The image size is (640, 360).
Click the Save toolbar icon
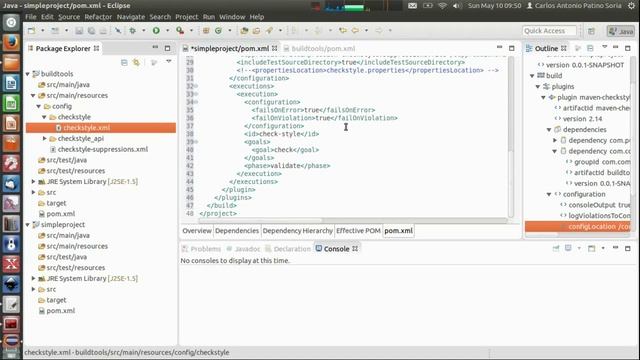79,31
